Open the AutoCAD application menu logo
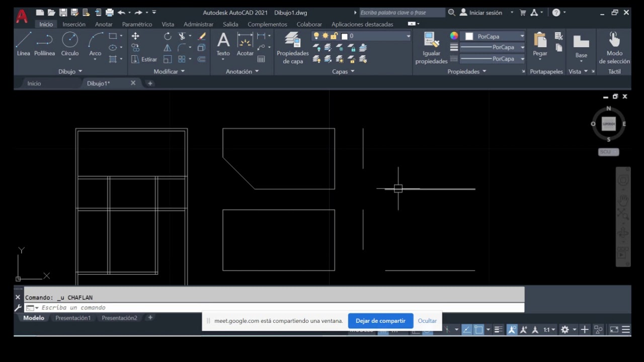Screen dimensions: 644x362 coord(22,17)
